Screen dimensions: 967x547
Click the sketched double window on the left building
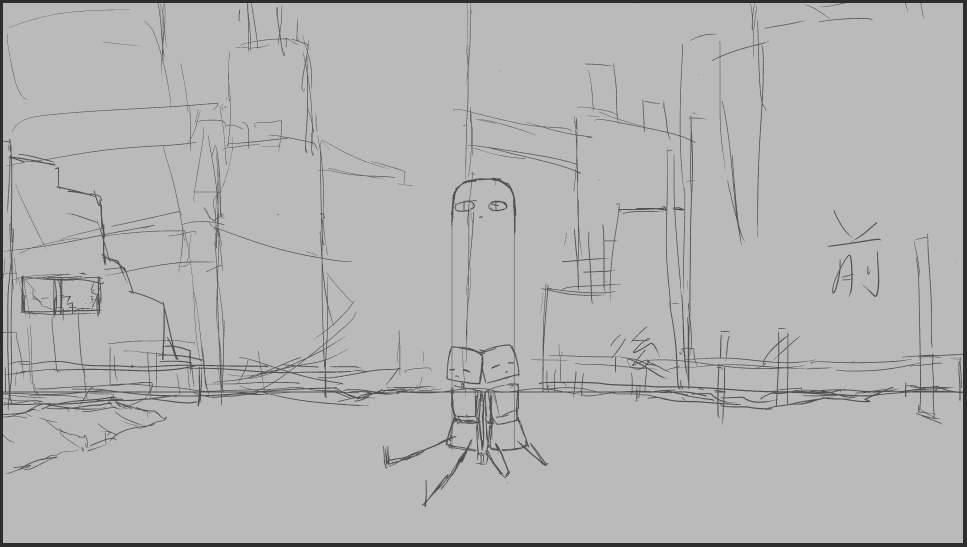61,295
